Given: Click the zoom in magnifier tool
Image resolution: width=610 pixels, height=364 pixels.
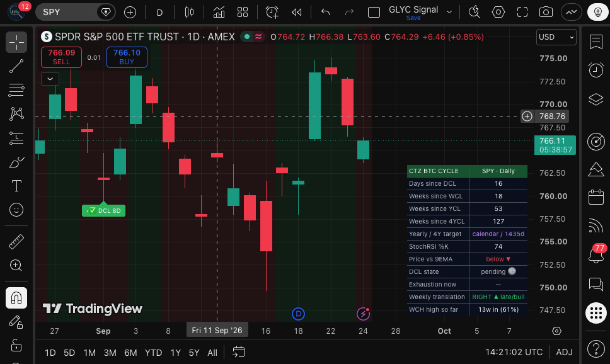Looking at the screenshot, I should click(16, 265).
